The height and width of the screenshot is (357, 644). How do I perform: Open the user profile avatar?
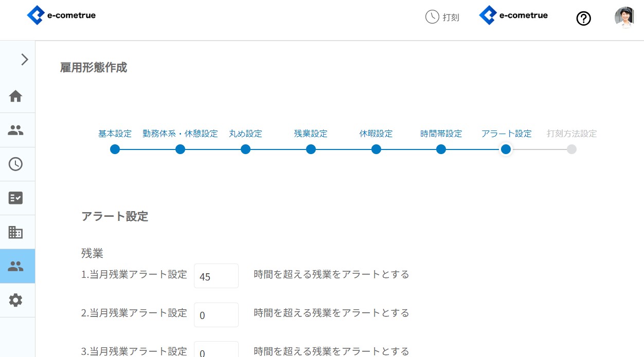[624, 17]
